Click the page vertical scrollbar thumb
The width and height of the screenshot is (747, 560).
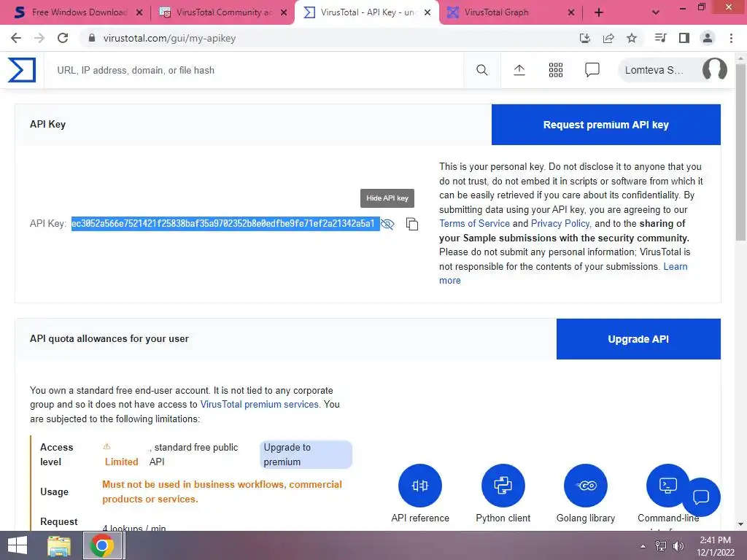coord(741,152)
